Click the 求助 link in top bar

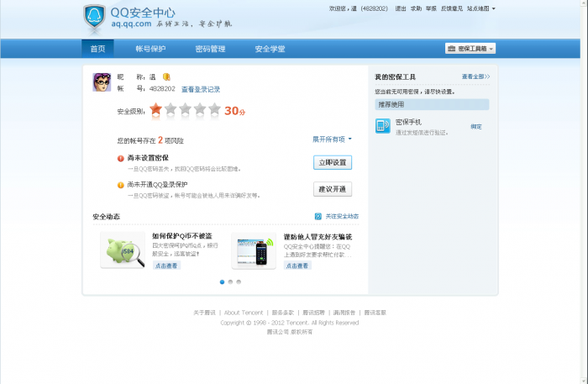[x=416, y=8]
